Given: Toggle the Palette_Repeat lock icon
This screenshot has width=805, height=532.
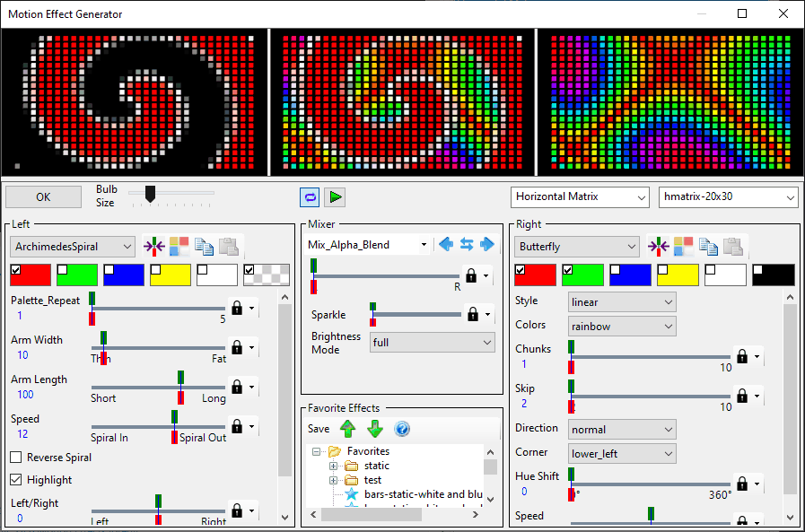Looking at the screenshot, I should click(x=237, y=308).
